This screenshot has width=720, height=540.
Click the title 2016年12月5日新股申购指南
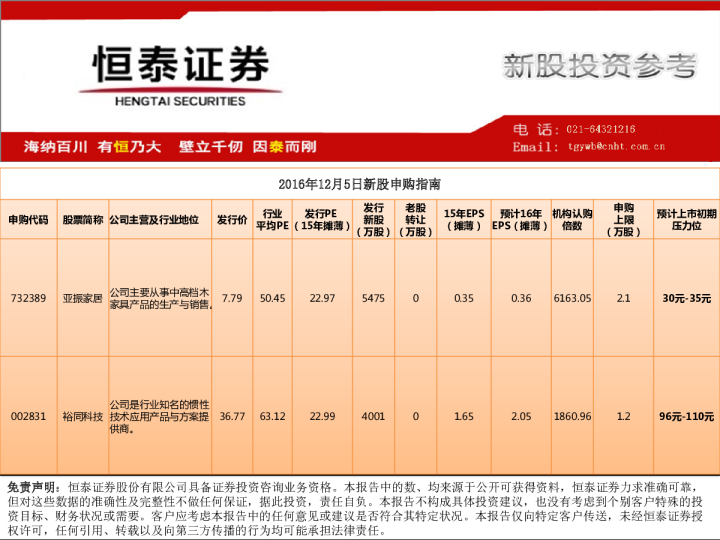point(360,184)
